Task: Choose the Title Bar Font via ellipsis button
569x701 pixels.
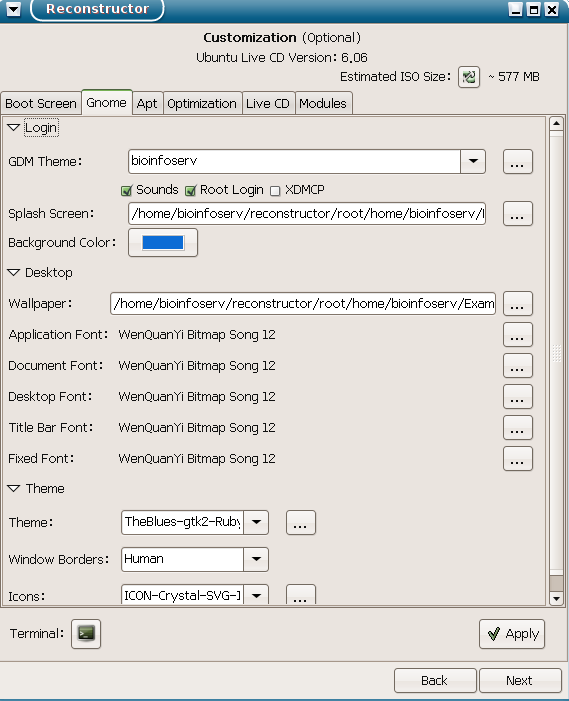Action: [518, 427]
